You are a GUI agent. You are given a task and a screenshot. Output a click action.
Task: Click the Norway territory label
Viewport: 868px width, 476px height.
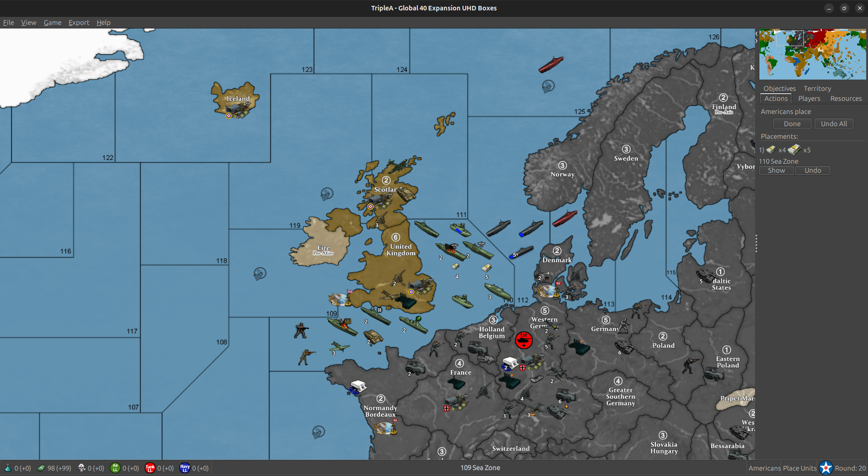point(562,174)
